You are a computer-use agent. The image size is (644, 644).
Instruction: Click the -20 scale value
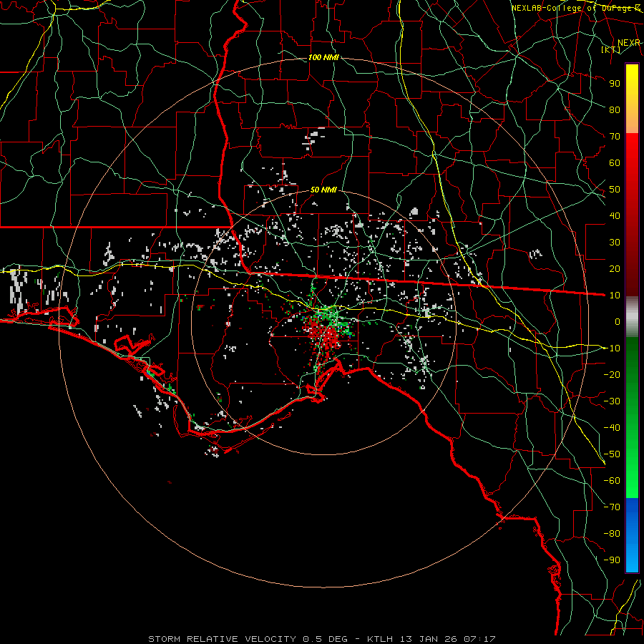tap(612, 374)
